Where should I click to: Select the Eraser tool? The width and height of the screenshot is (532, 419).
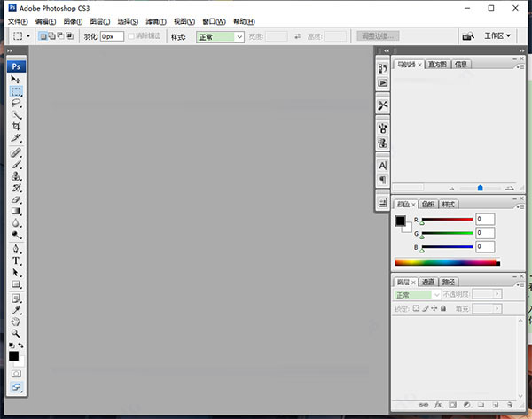pyautogui.click(x=16, y=199)
